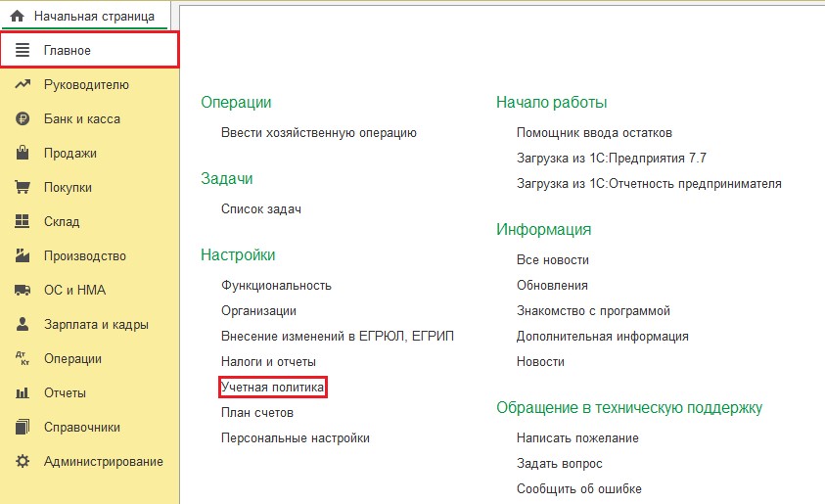Click the factory icon for Производство

[23, 256]
